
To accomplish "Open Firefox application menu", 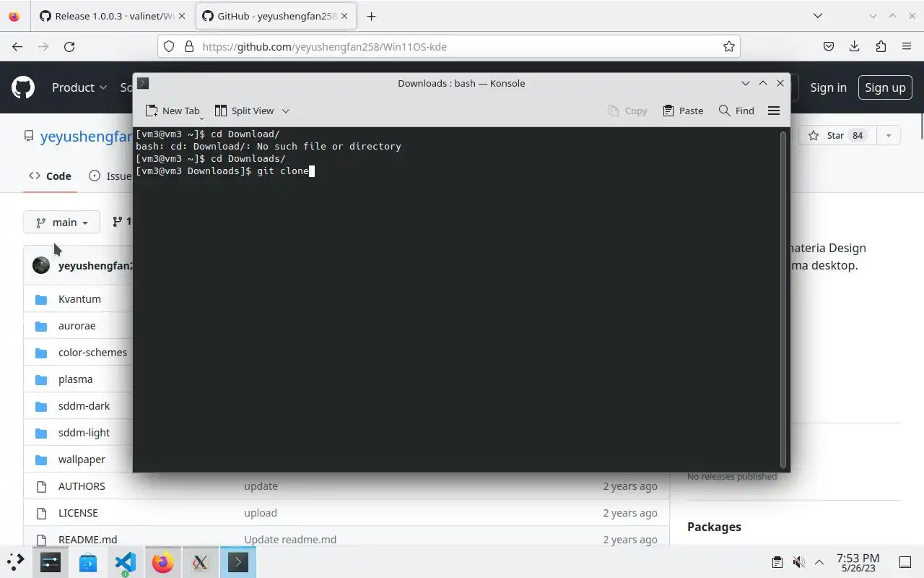I will (907, 46).
